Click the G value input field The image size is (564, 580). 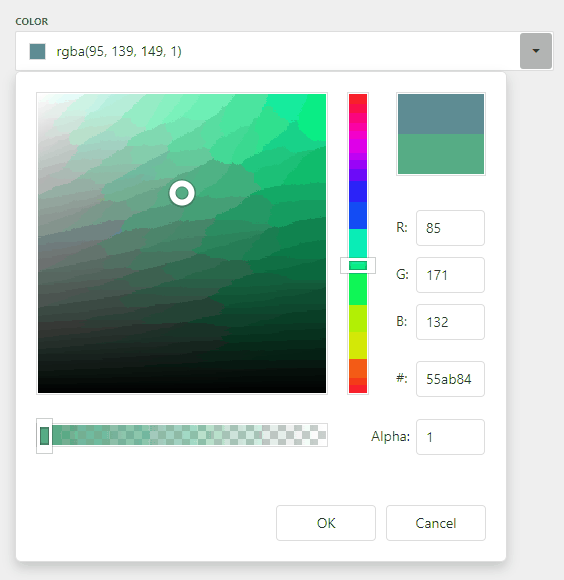(450, 275)
